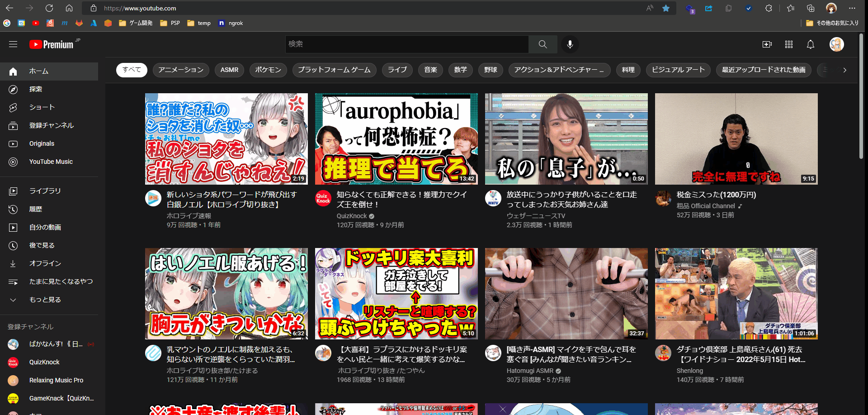The height and width of the screenshot is (415, 868).
Task: Open ライブラリ in sidebar
Action: 49,191
